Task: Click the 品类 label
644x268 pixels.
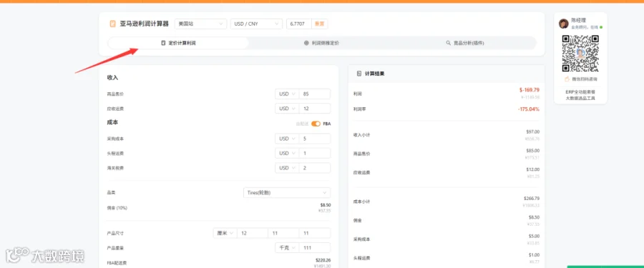Action: (112, 192)
